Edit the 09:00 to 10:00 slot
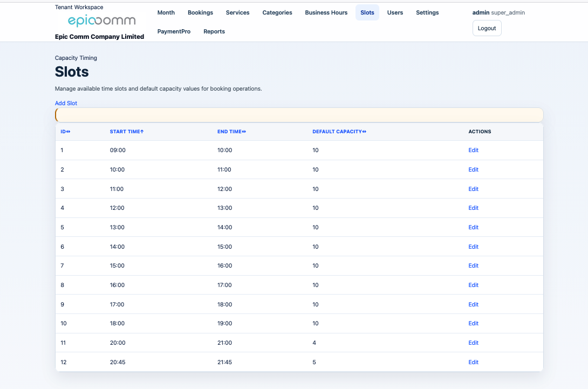 tap(473, 151)
